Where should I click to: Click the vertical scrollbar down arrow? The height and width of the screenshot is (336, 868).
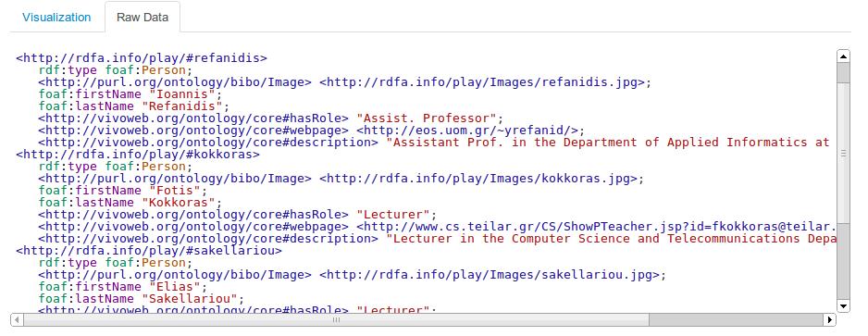coord(843,305)
